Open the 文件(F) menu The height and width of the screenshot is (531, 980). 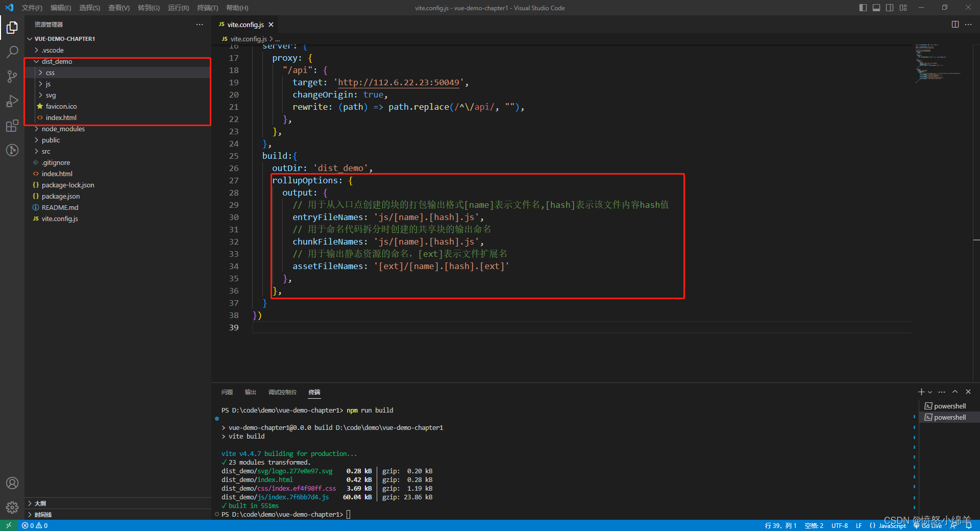click(x=32, y=8)
